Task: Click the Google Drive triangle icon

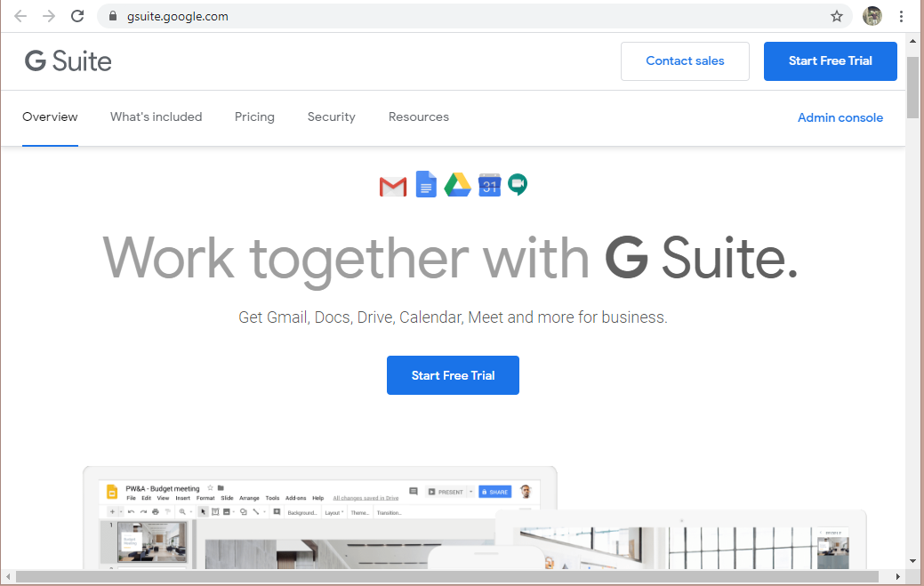Action: (x=457, y=185)
